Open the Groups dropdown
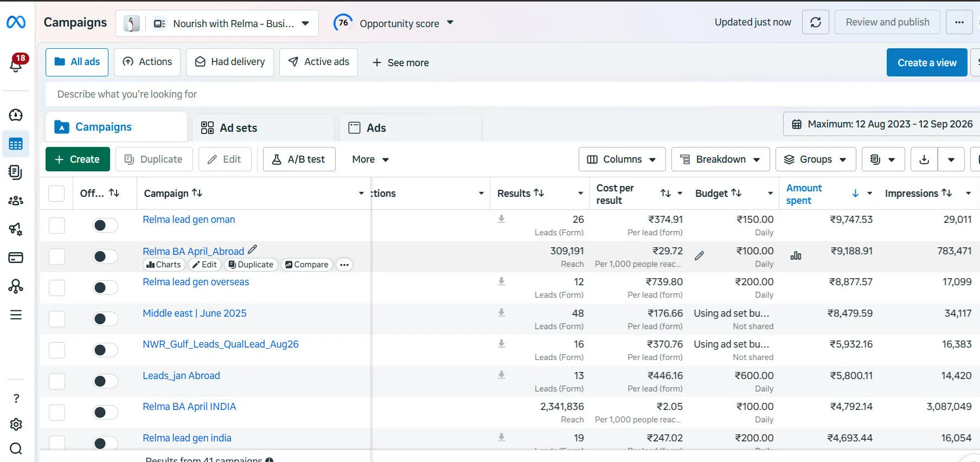The width and height of the screenshot is (980, 462). [816, 159]
